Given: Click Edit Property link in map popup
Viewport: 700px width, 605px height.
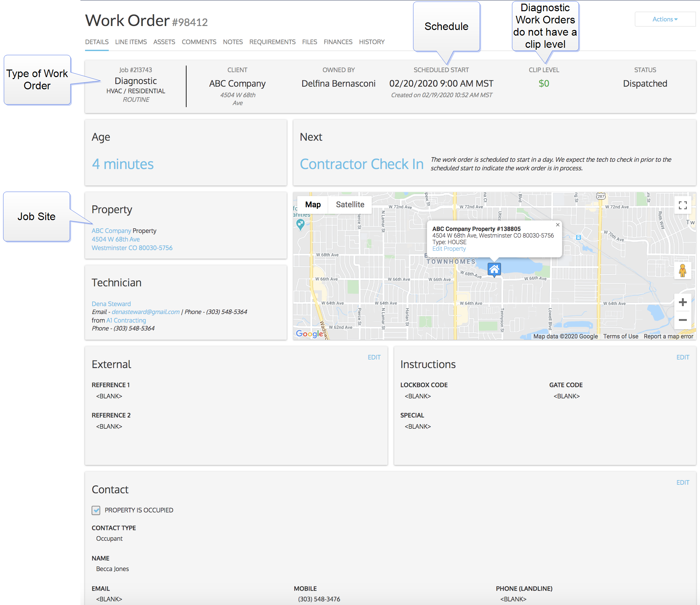Looking at the screenshot, I should [x=449, y=249].
